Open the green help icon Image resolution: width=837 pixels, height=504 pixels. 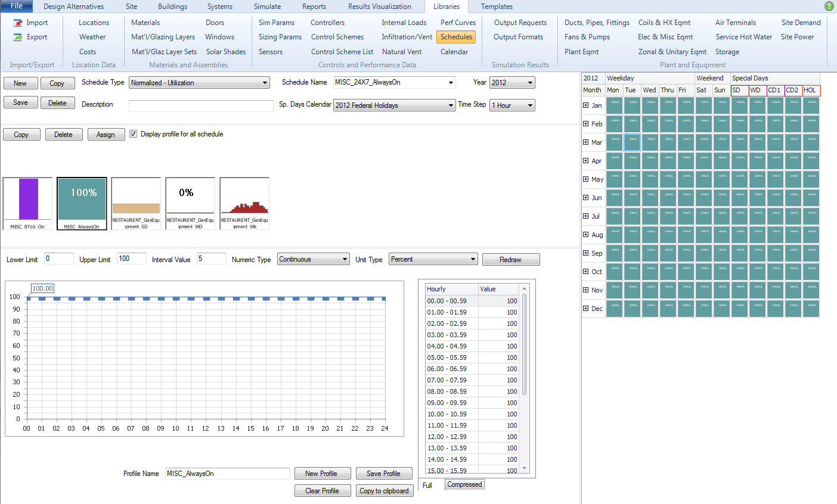829,6
